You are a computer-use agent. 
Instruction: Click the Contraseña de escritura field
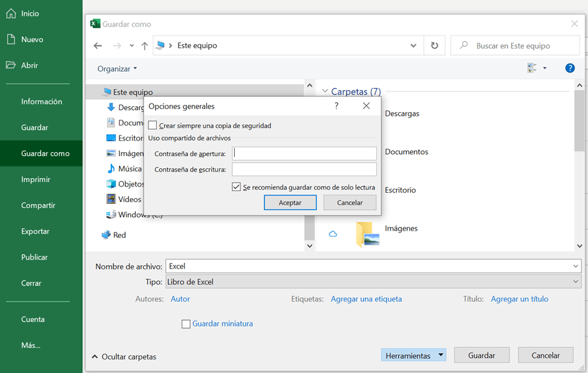coord(304,170)
